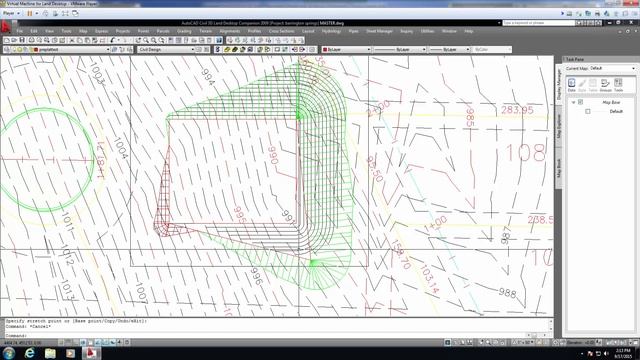Open Windows Explorer folder on taskbar

(50, 353)
